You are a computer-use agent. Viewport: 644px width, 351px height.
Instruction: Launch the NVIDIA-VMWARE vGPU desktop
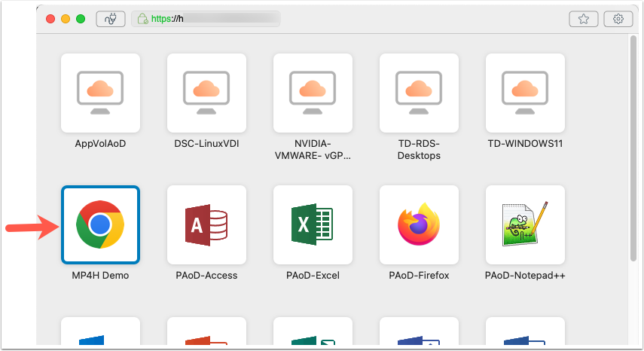[x=313, y=93]
